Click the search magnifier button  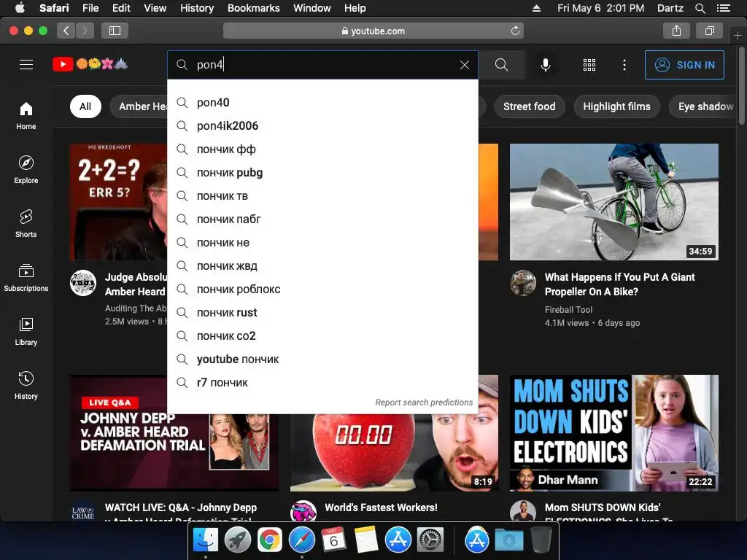502,65
